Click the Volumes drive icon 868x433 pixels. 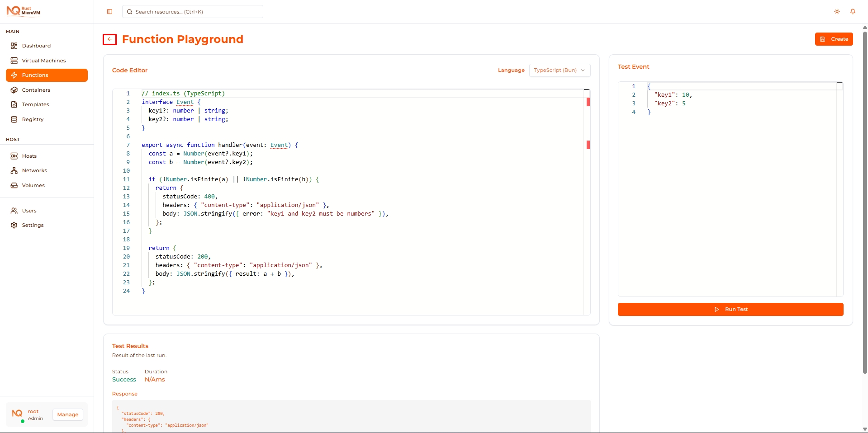tap(14, 185)
